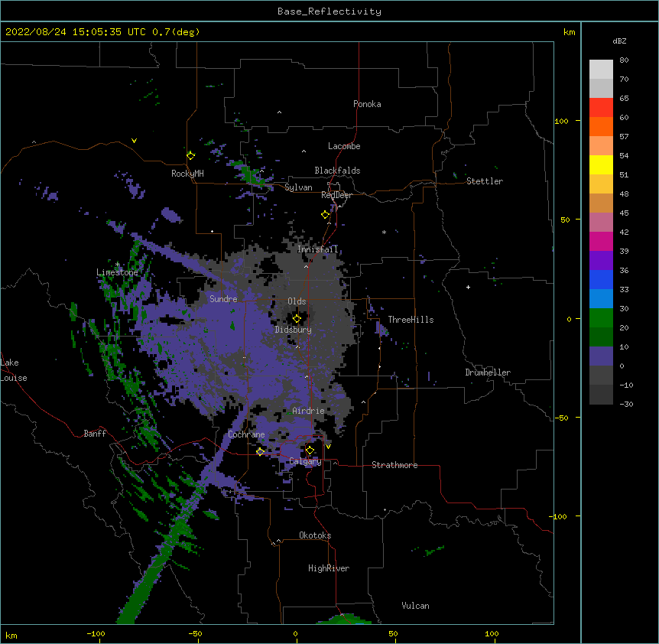659x644 pixels.
Task: Click the Okotoks label
Action: tap(315, 535)
